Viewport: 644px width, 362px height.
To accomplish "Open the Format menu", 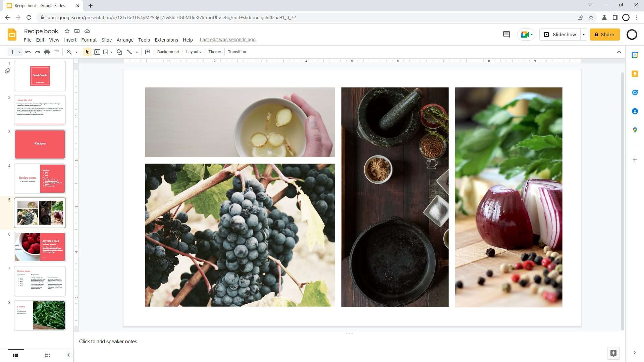I will click(x=88, y=39).
